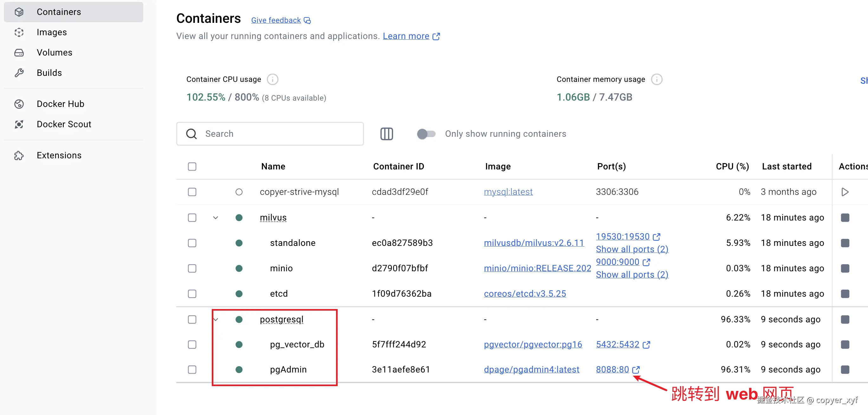Sort by the Last started column header
This screenshot has height=415, width=868.
point(787,167)
